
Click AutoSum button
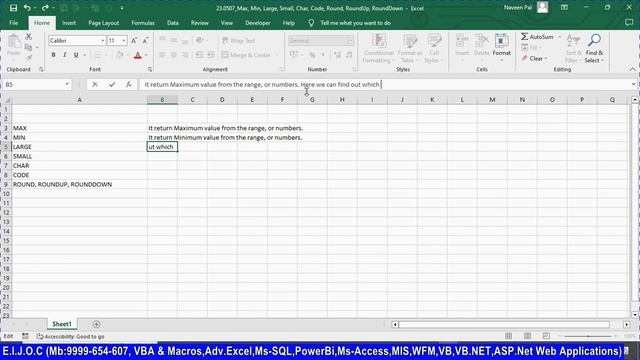[x=538, y=37]
